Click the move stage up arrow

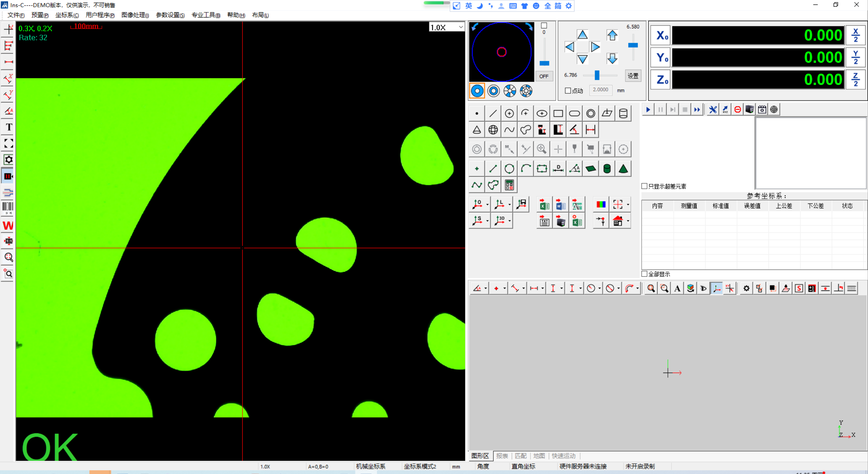[582, 34]
